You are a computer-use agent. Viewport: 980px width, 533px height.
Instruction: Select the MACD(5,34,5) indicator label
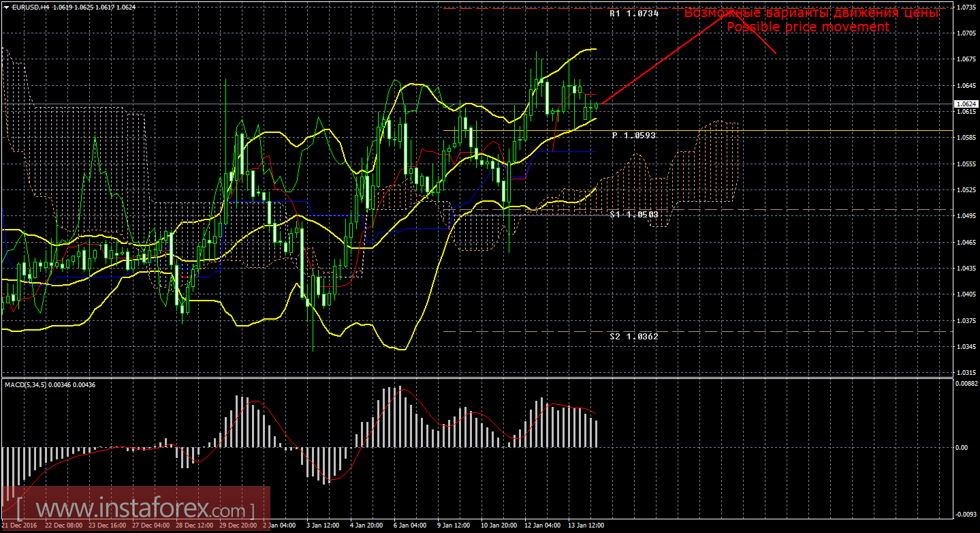coord(27,385)
